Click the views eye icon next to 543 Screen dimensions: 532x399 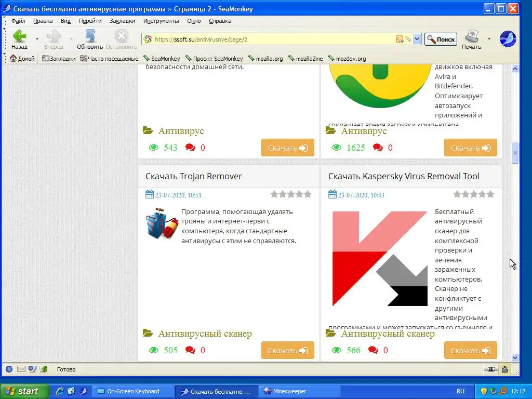[x=154, y=148]
